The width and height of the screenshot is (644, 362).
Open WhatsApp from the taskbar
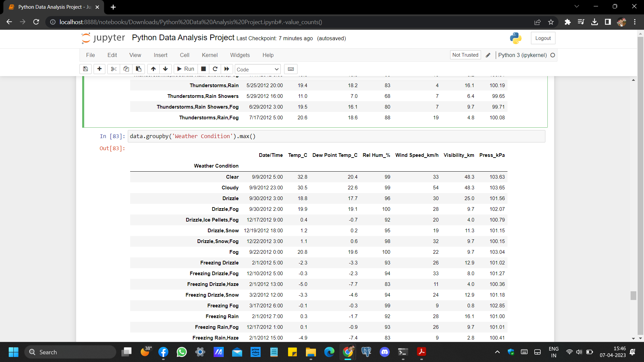point(181,352)
